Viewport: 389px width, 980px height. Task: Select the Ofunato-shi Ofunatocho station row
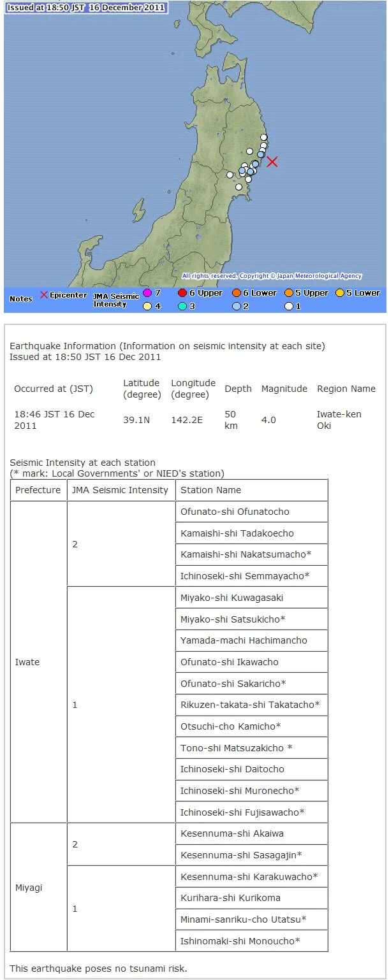click(x=251, y=512)
